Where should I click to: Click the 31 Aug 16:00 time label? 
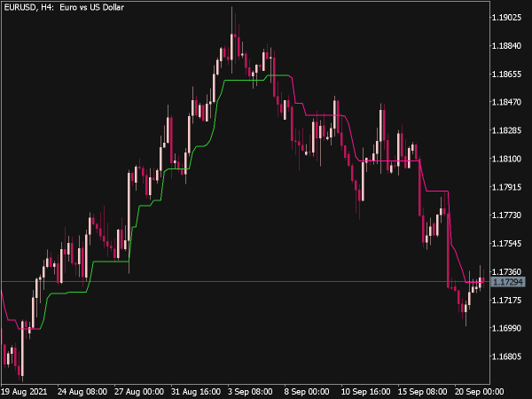coord(196,392)
